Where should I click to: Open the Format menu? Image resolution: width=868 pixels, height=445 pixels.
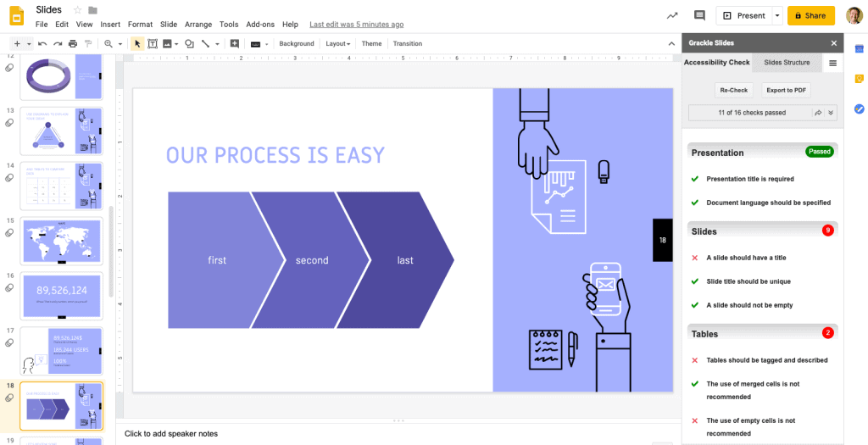coord(140,25)
